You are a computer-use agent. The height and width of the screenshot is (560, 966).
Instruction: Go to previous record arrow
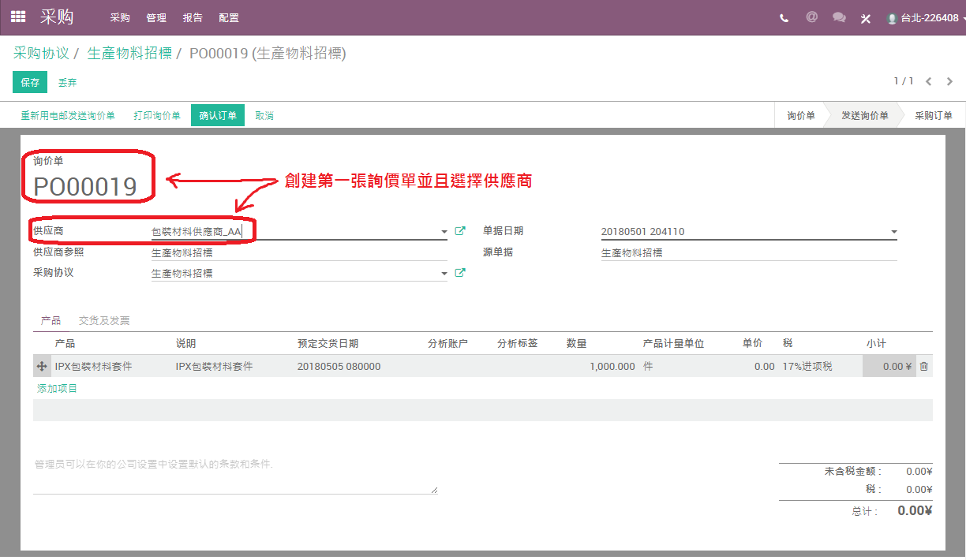pyautogui.click(x=929, y=81)
